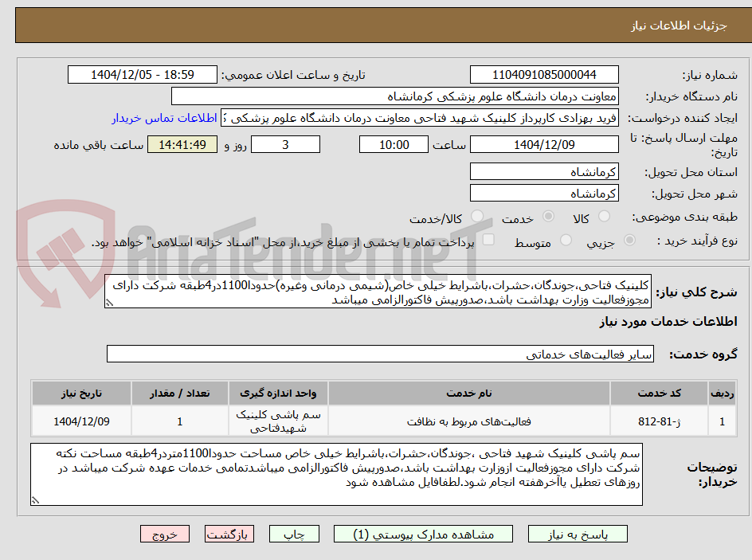Click the ایجاد کننده درخواست field
752x560 pixels.
[x=420, y=118]
